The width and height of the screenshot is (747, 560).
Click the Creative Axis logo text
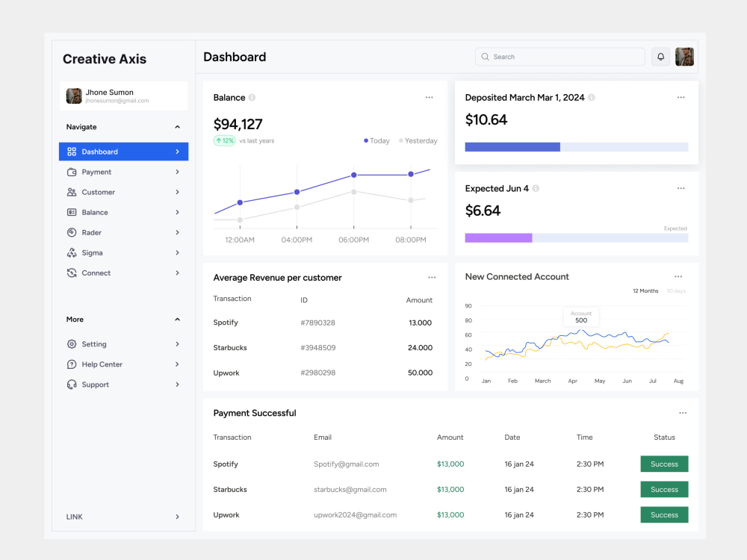click(105, 59)
